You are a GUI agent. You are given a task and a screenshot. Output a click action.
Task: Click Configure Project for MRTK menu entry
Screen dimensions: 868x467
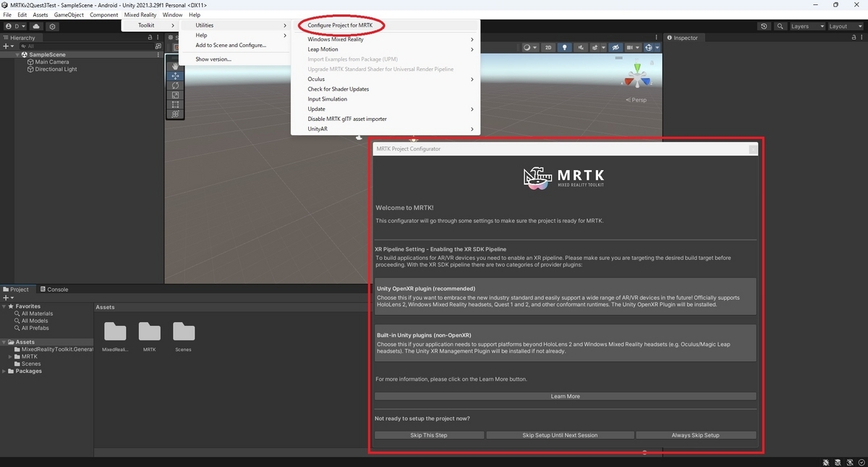(340, 25)
